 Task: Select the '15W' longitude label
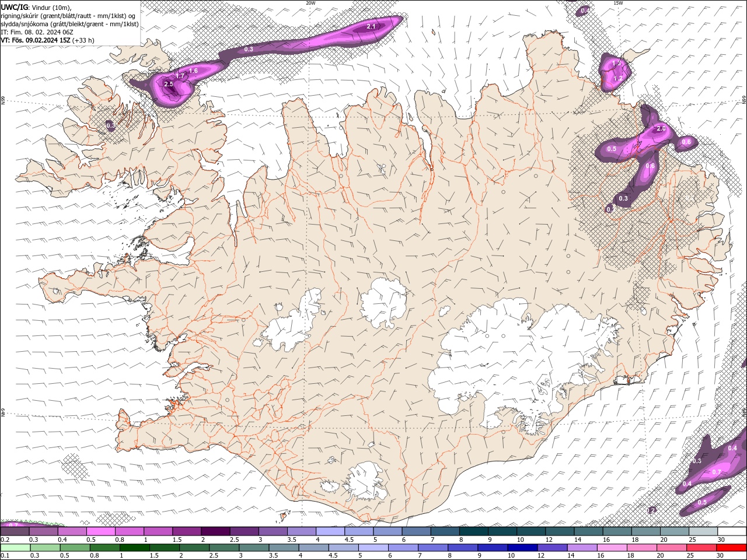(618, 3)
